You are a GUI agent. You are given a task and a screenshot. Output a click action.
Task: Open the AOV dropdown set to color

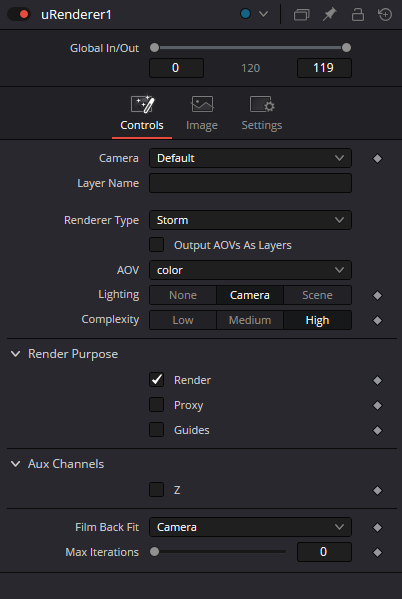click(250, 270)
